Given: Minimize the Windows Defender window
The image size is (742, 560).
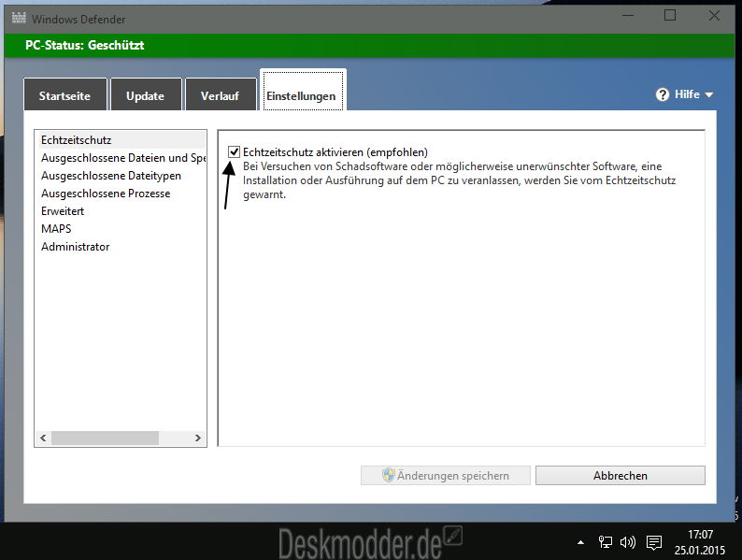Looking at the screenshot, I should click(x=627, y=16).
